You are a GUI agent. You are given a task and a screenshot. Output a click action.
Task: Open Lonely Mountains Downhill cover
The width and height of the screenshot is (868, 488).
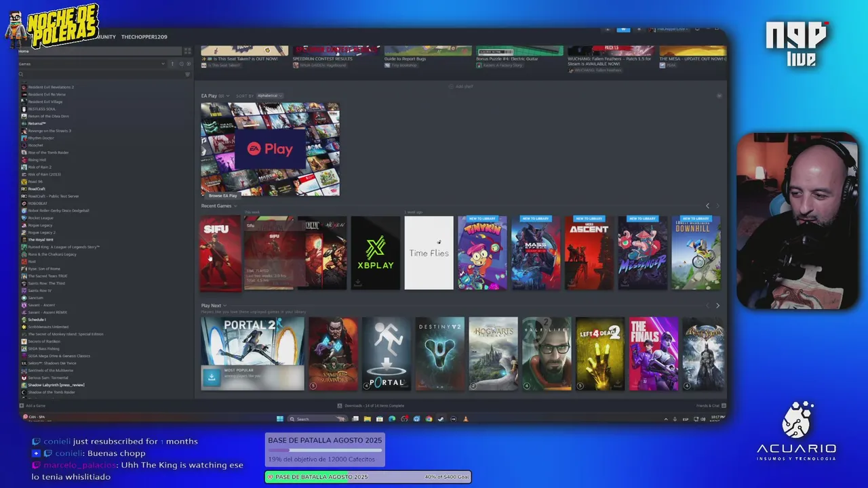[696, 253]
